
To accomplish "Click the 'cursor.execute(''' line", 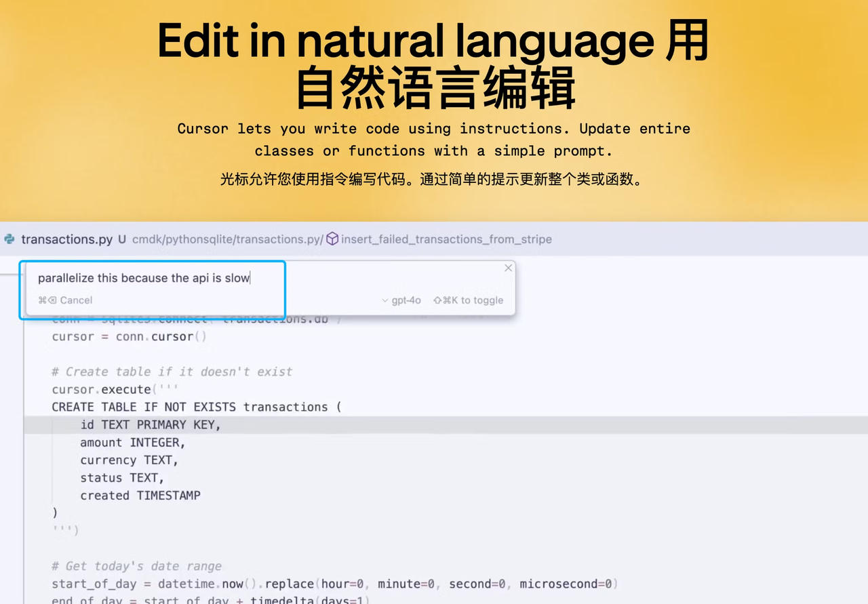I will click(115, 389).
